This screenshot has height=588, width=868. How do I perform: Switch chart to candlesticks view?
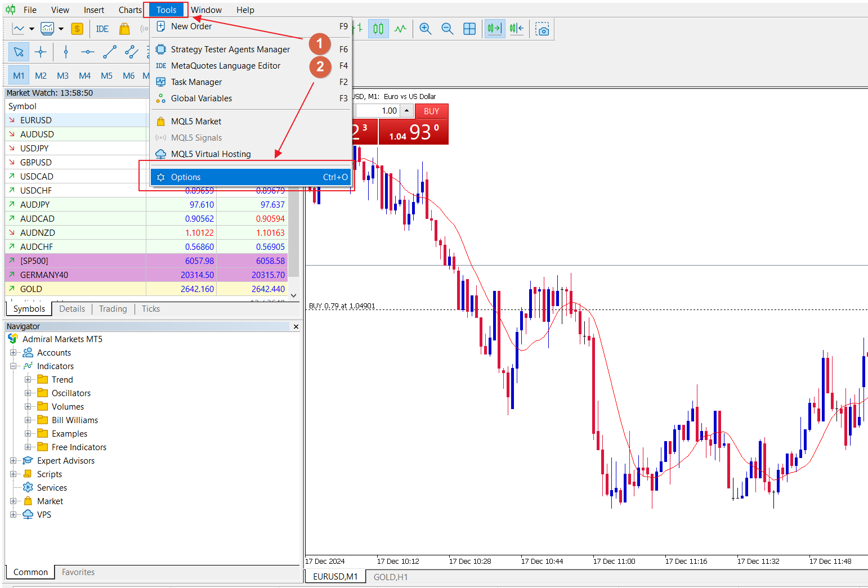click(x=378, y=29)
